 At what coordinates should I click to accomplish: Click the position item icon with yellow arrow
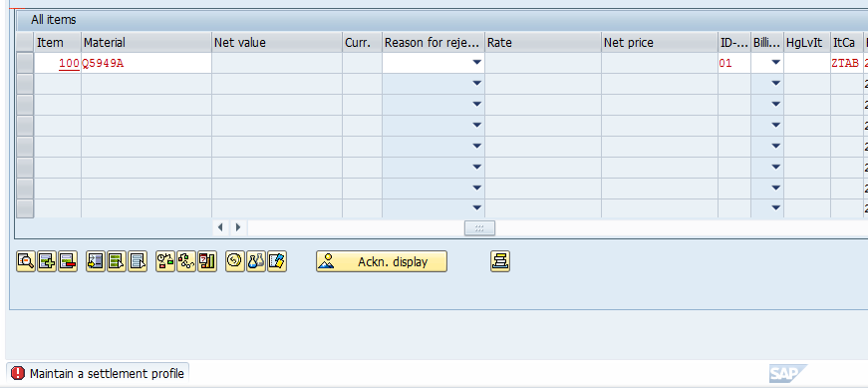click(96, 261)
